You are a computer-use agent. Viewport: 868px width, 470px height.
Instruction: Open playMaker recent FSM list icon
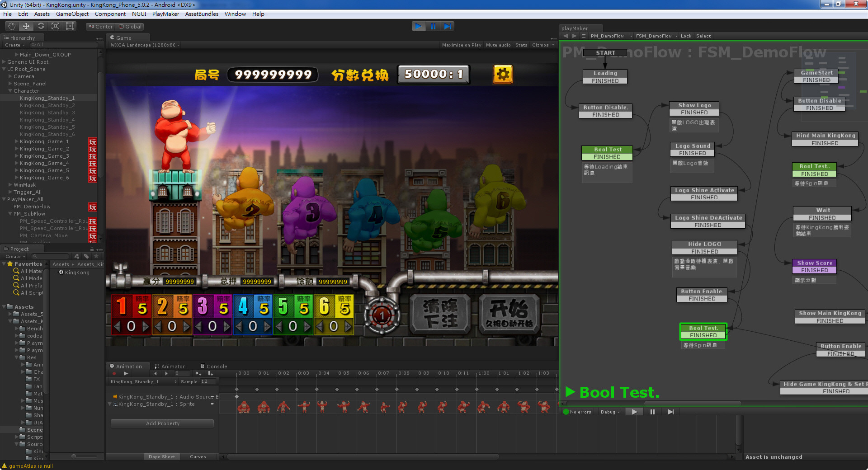click(x=583, y=36)
